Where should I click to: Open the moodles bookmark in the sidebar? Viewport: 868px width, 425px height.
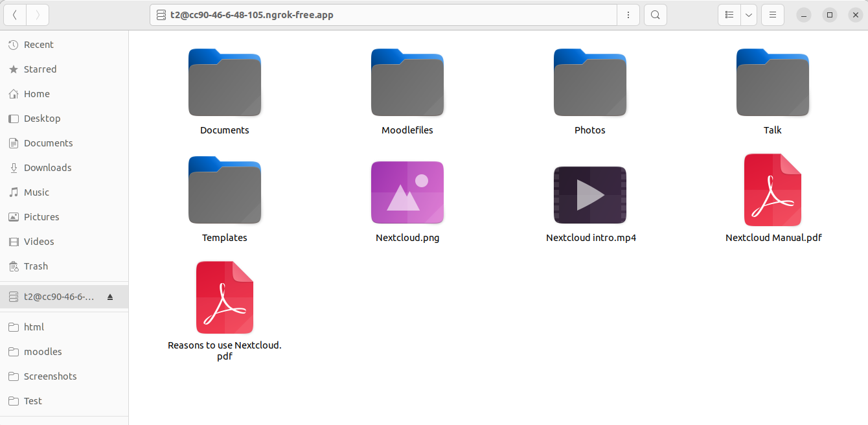tap(64, 352)
